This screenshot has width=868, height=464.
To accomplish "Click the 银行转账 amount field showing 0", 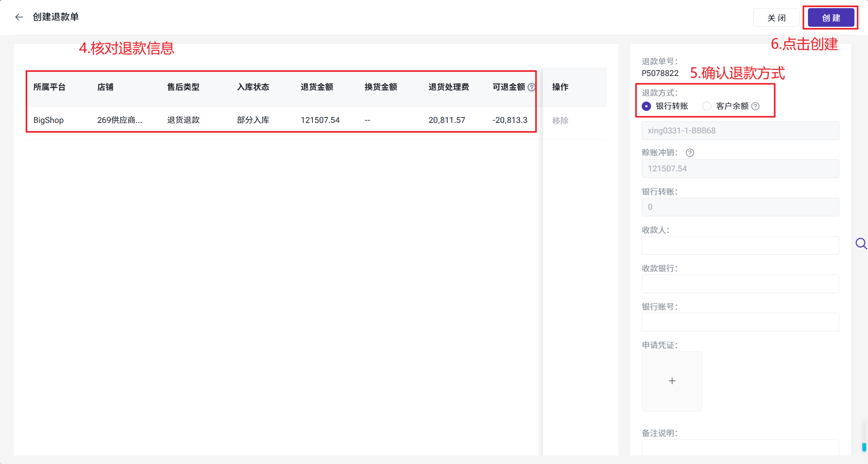I will click(x=740, y=207).
